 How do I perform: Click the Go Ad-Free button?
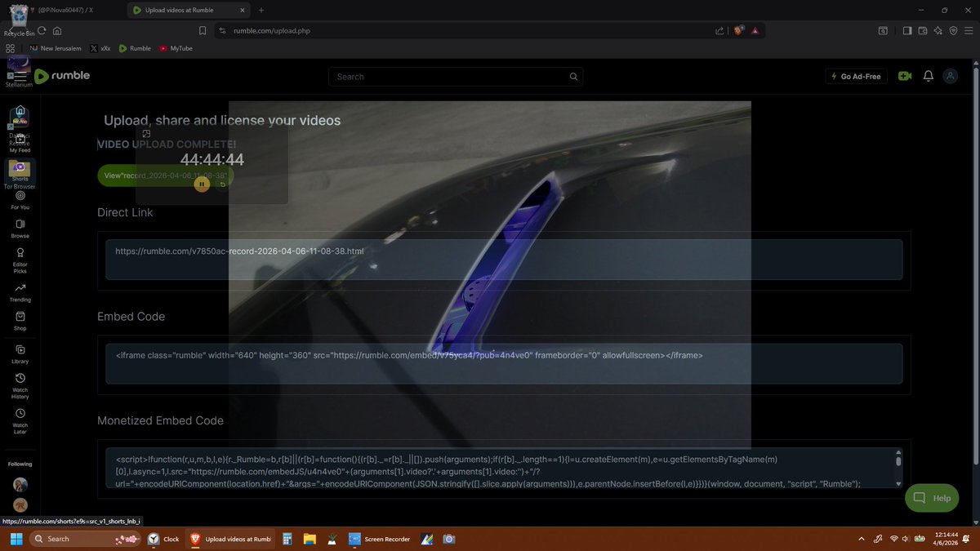tap(855, 76)
